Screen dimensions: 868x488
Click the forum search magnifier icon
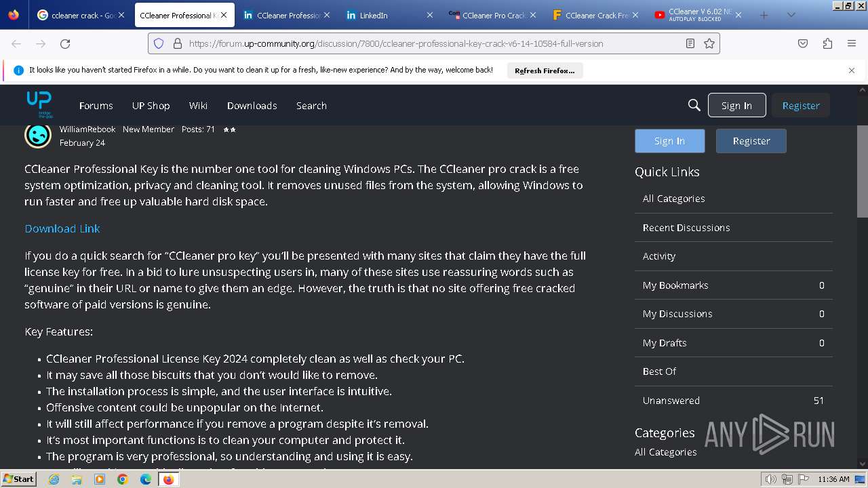pos(694,105)
